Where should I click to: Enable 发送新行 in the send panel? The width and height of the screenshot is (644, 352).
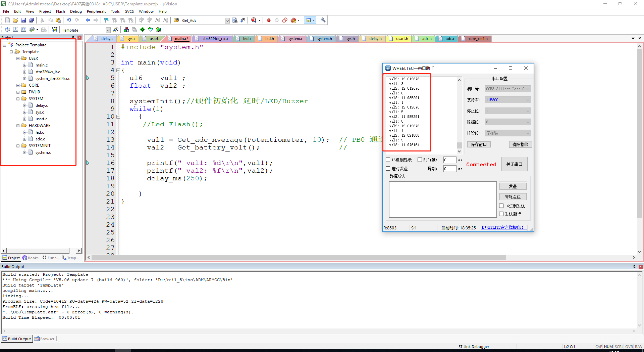coord(501,214)
